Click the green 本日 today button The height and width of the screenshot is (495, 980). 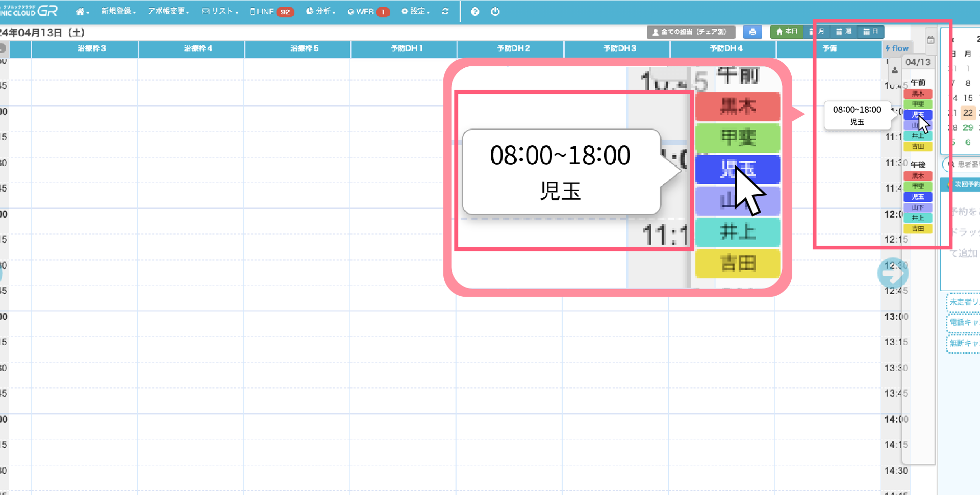coord(786,32)
